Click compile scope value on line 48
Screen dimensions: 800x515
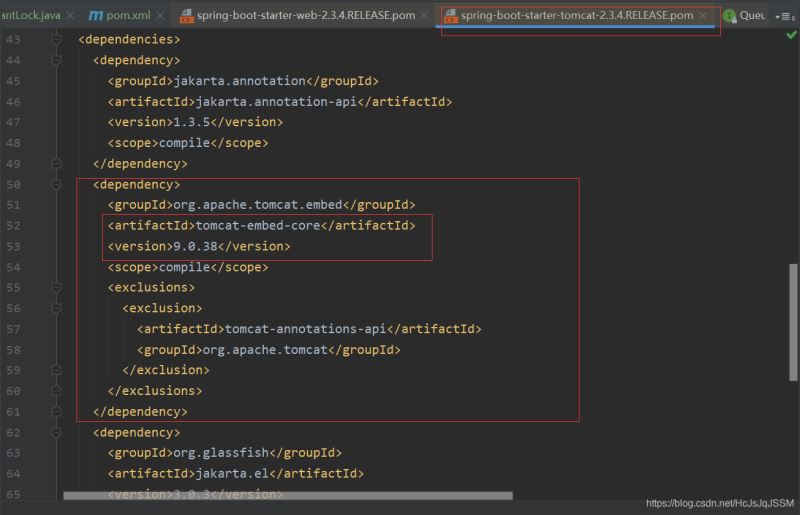(x=185, y=143)
